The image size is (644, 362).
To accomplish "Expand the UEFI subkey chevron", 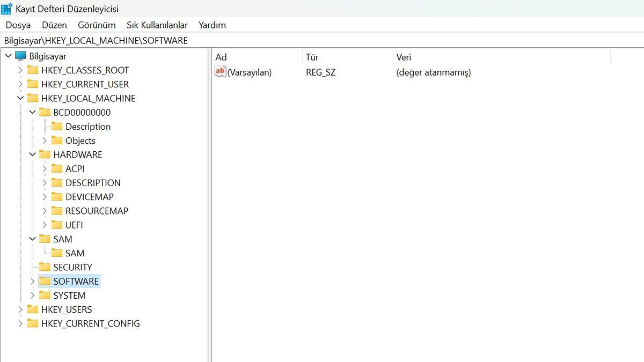I will (45, 225).
